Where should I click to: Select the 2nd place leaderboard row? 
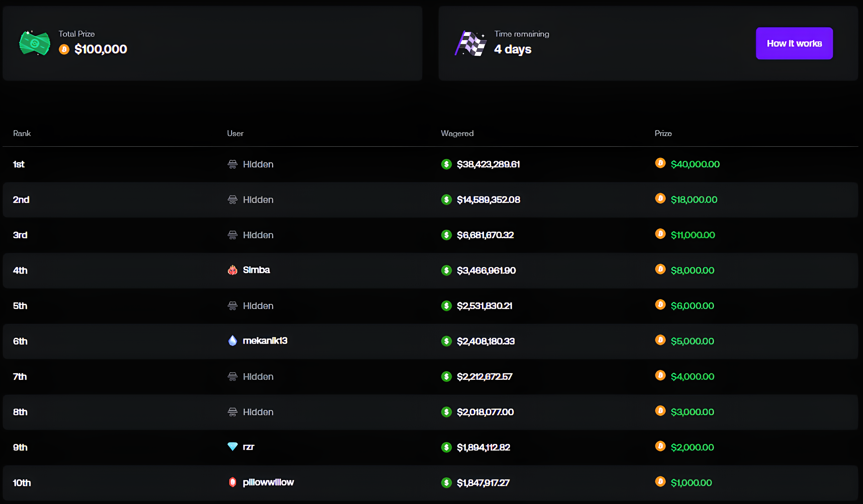(430, 200)
